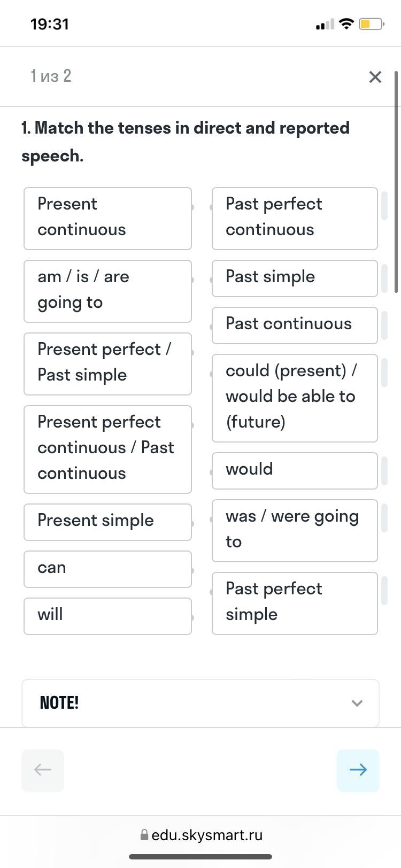The image size is (401, 868).
Task: Choose 'Present perfect / Past simple' card
Action: 107,363
